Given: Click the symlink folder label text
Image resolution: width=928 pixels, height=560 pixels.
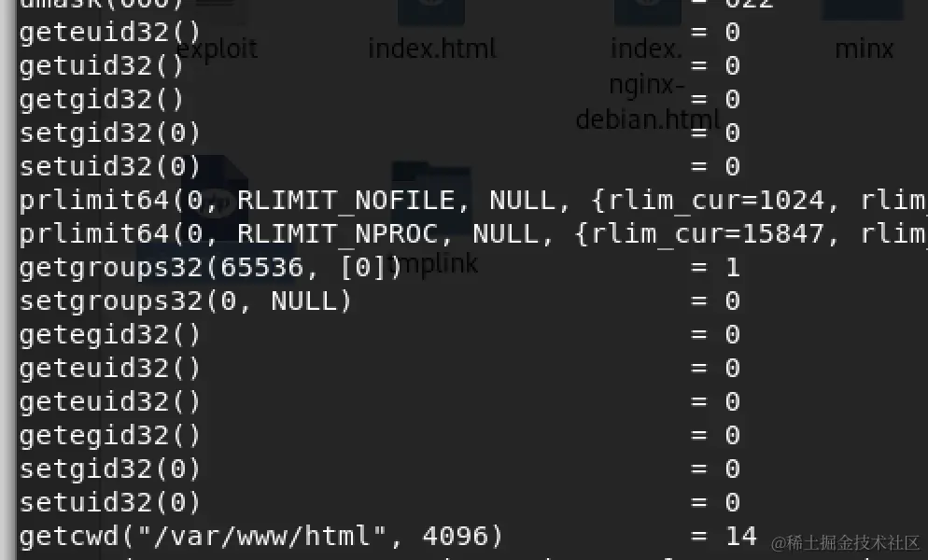Looking at the screenshot, I should click(432, 263).
